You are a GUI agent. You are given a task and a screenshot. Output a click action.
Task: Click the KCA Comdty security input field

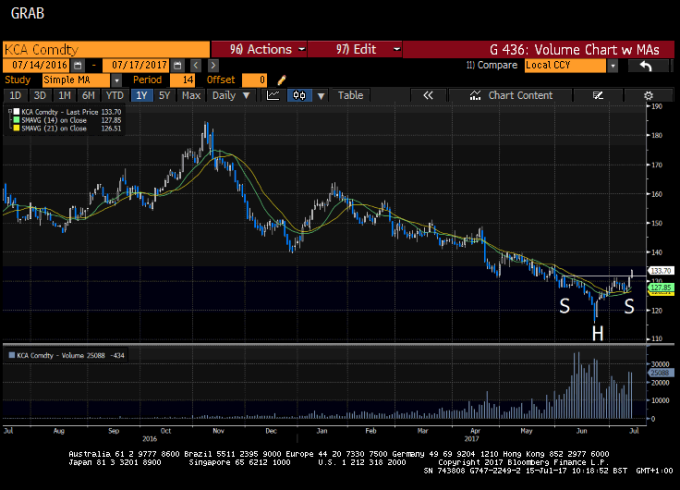point(105,49)
